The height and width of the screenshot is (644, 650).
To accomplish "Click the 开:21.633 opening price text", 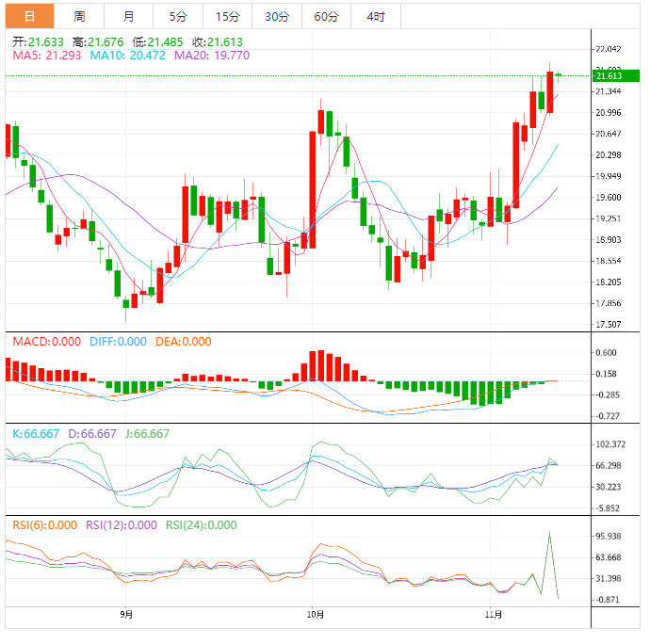I will [38, 41].
